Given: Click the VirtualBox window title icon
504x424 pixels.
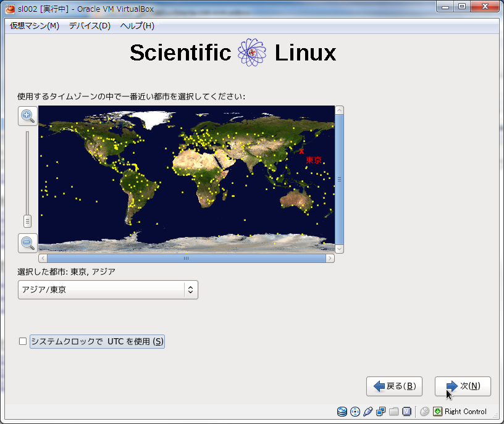Looking at the screenshot, I should coord(10,9).
